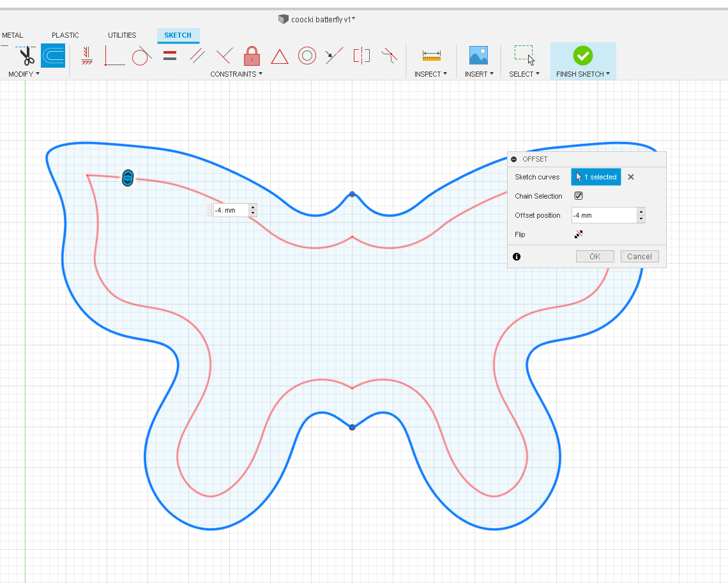Switch to the UTILITIES tab
Image resolution: width=728 pixels, height=583 pixels.
(x=122, y=35)
